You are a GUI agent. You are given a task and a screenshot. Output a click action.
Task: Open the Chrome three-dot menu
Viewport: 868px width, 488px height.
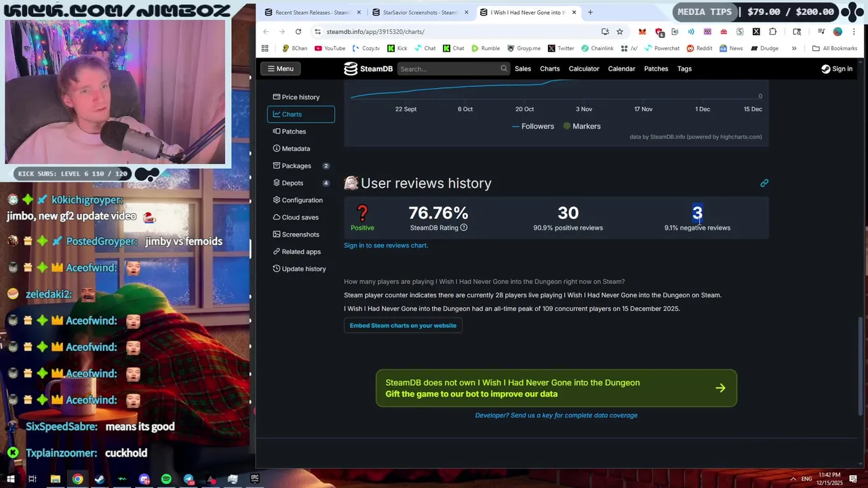854,32
